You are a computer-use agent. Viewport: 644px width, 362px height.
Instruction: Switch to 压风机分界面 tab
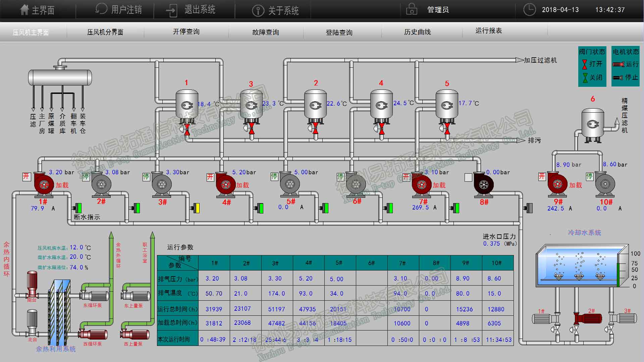pyautogui.click(x=105, y=32)
